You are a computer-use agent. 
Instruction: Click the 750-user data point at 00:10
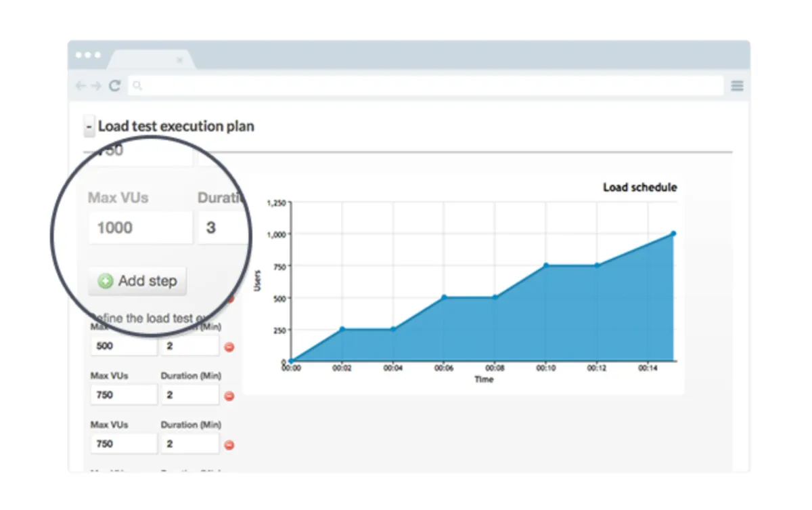click(546, 265)
